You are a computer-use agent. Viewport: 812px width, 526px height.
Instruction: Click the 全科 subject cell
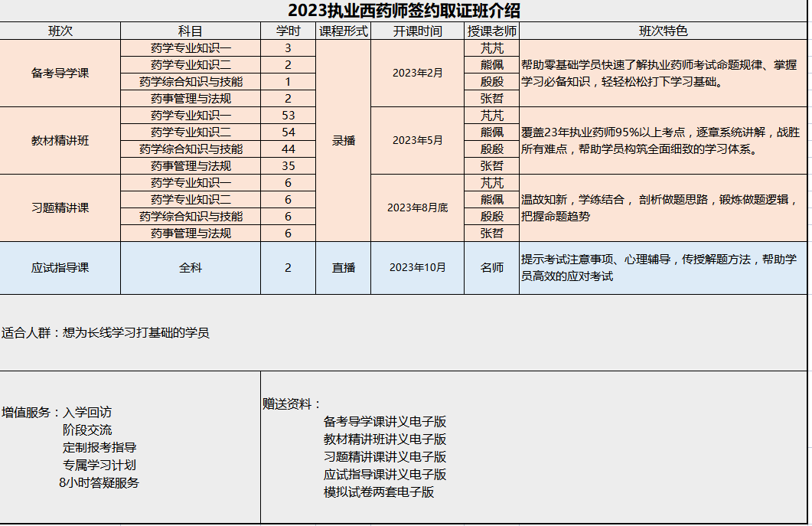(x=191, y=268)
